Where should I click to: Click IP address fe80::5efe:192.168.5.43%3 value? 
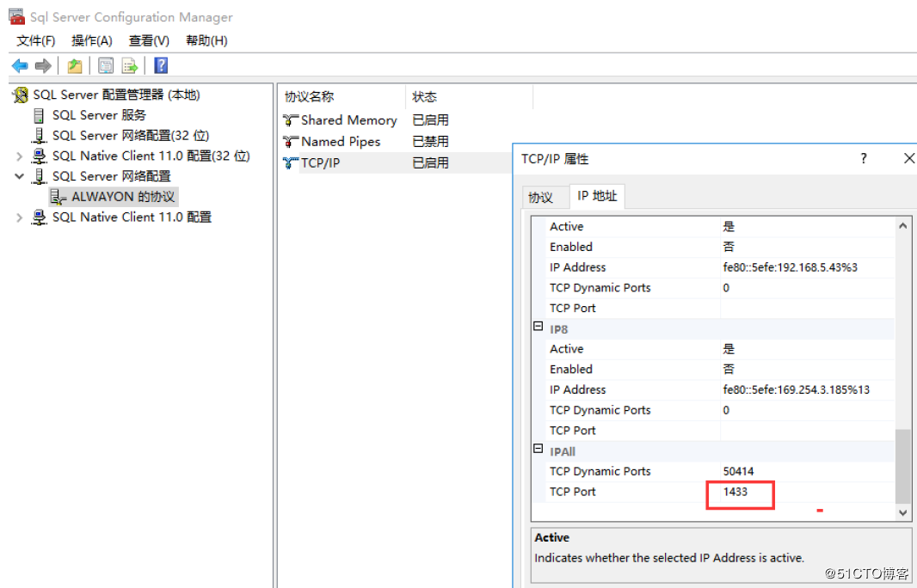(x=790, y=267)
